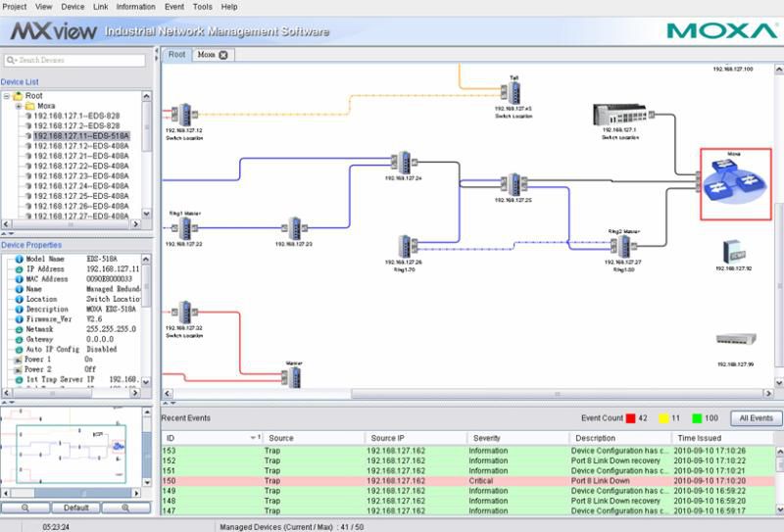Click the red critical event count swatch
784x532 pixels.
click(x=630, y=418)
